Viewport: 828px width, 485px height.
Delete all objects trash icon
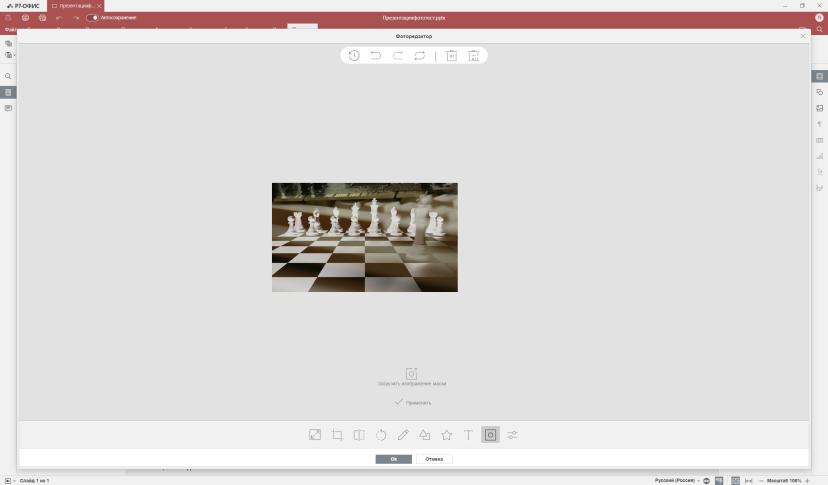(474, 56)
